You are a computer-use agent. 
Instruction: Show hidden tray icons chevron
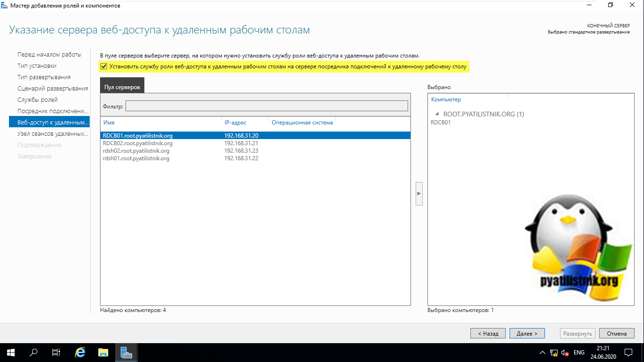coord(542,353)
